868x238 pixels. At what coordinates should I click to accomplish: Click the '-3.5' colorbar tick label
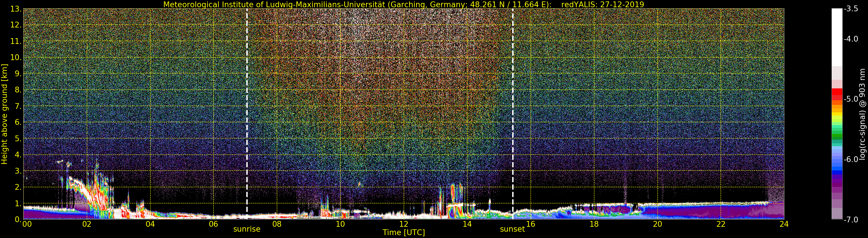click(851, 9)
